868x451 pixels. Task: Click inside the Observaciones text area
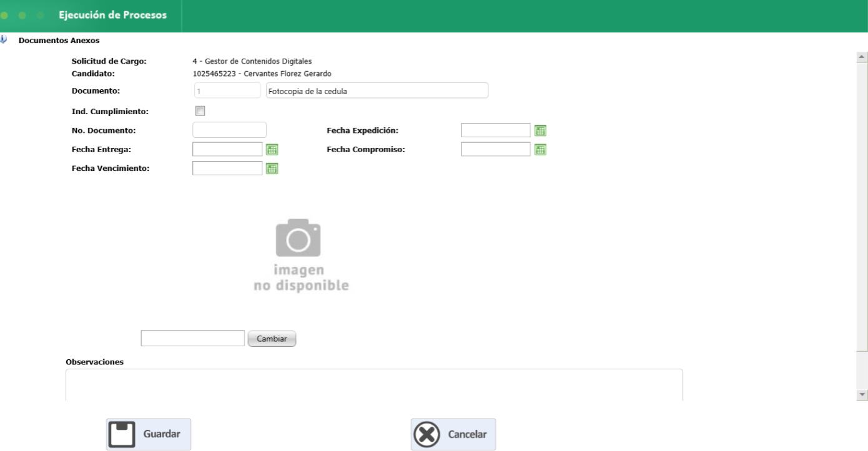(x=374, y=385)
